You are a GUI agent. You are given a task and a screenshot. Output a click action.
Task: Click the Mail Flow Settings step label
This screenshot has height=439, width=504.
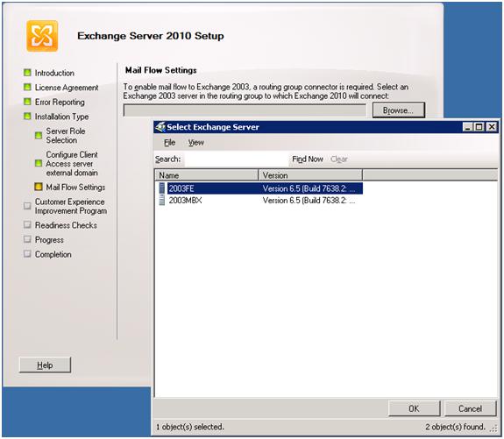pos(75,187)
